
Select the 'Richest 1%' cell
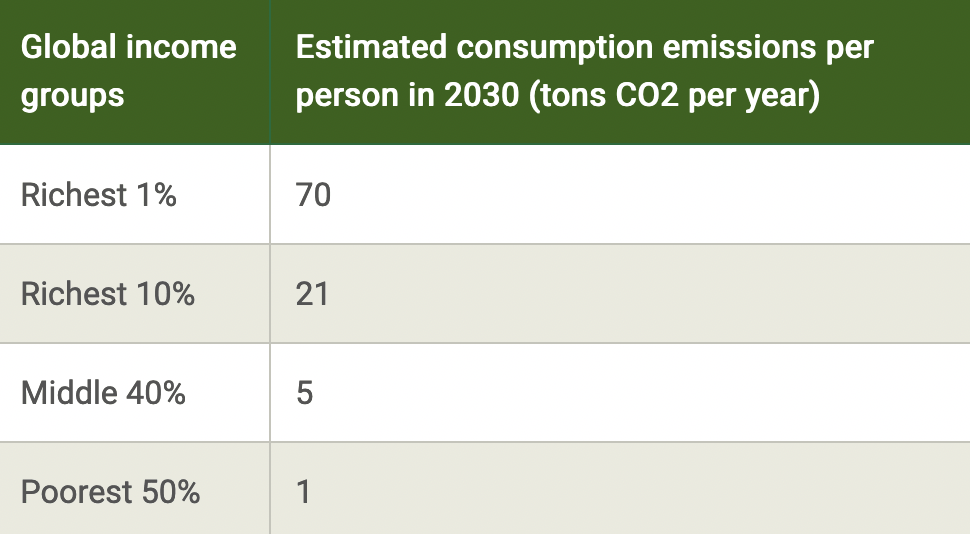tap(99, 195)
